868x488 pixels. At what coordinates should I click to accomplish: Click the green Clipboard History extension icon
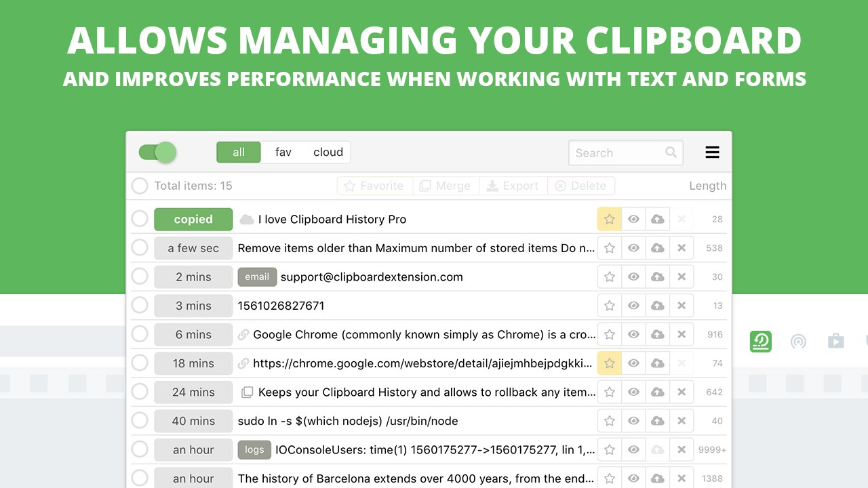[x=761, y=341]
